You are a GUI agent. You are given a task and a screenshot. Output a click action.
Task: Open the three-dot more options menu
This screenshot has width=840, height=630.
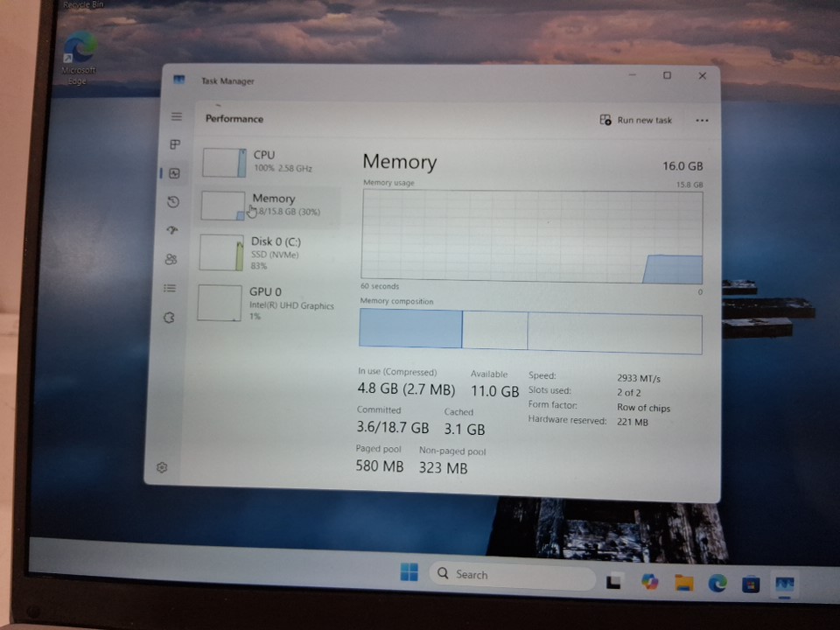702,121
